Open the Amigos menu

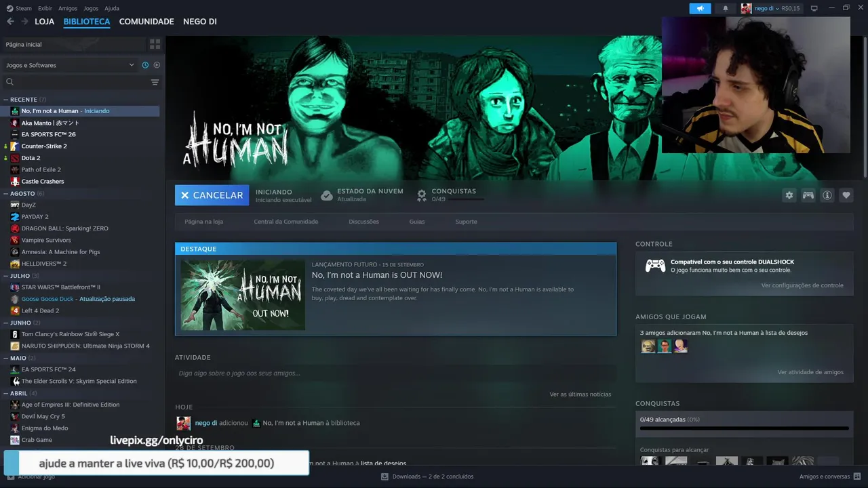click(x=68, y=8)
